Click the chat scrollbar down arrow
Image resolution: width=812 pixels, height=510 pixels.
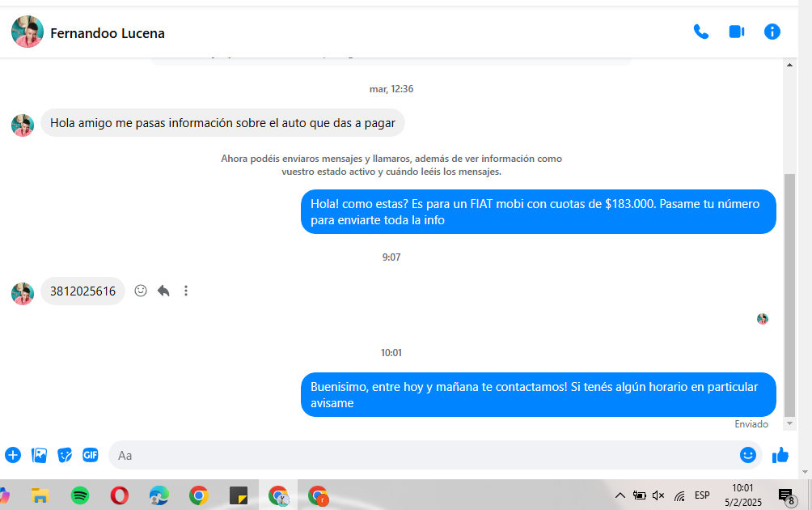pos(789,423)
